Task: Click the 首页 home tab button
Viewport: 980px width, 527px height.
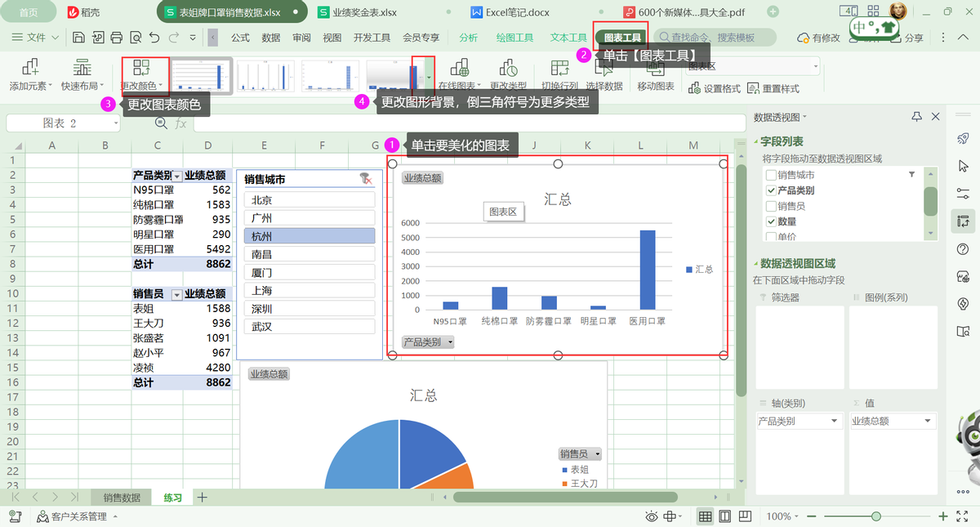Action: point(29,12)
